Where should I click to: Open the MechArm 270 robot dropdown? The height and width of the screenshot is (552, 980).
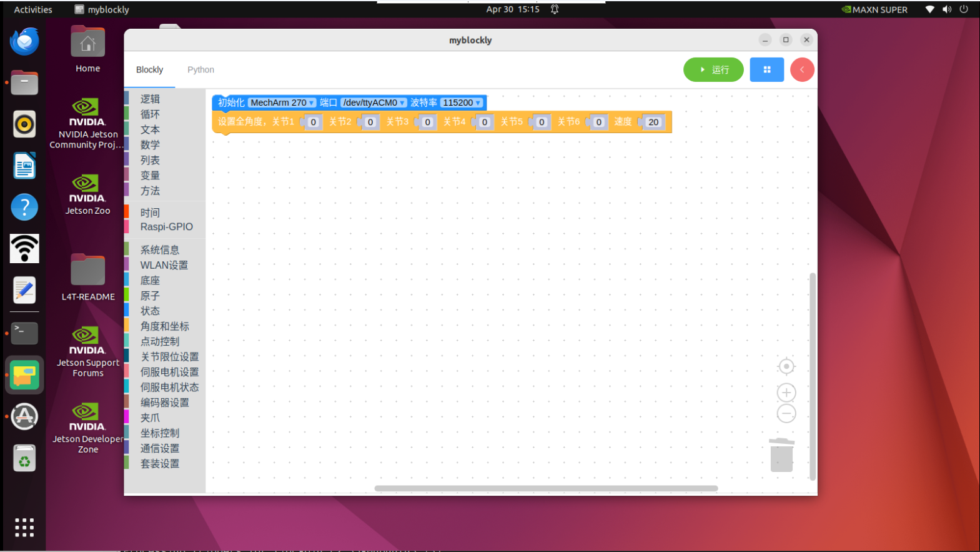tap(282, 103)
